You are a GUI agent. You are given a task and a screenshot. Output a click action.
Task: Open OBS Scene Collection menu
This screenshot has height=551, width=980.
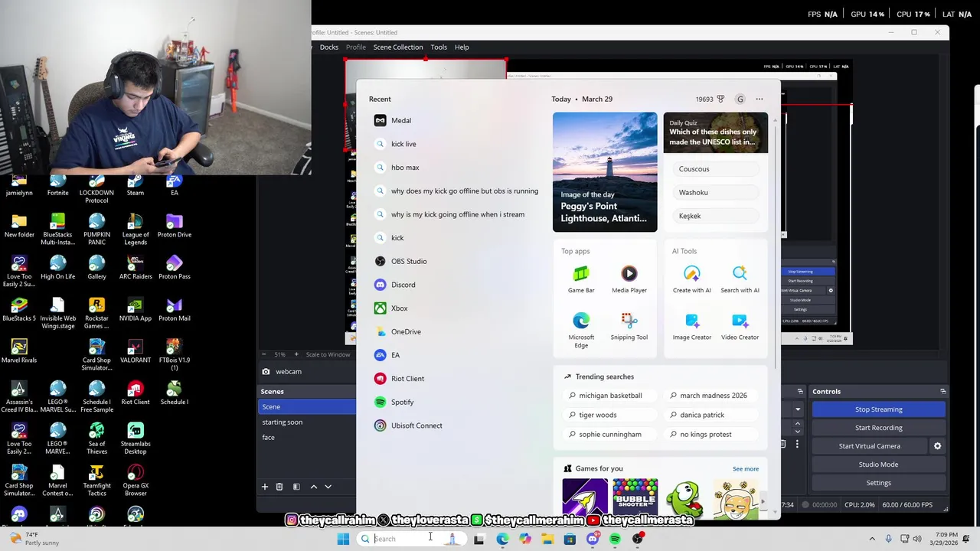pos(398,47)
